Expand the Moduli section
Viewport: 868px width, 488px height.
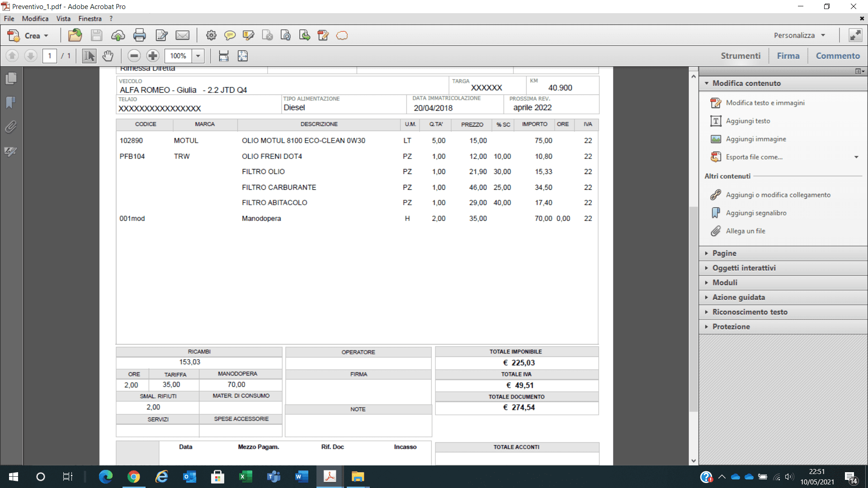(783, 282)
